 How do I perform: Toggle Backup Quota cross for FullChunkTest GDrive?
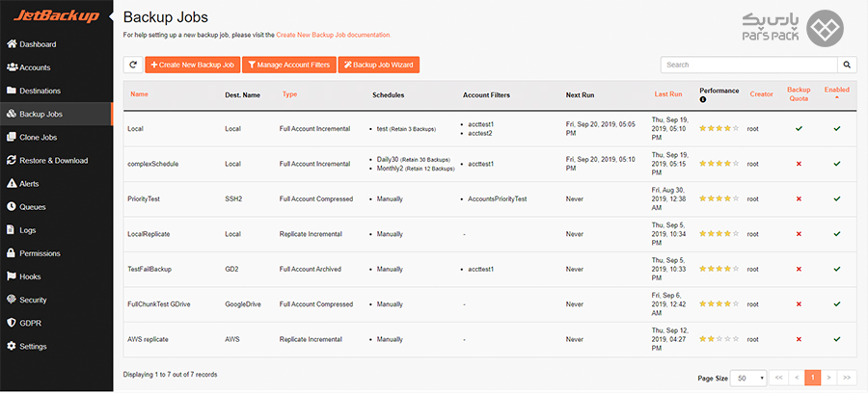click(x=799, y=304)
